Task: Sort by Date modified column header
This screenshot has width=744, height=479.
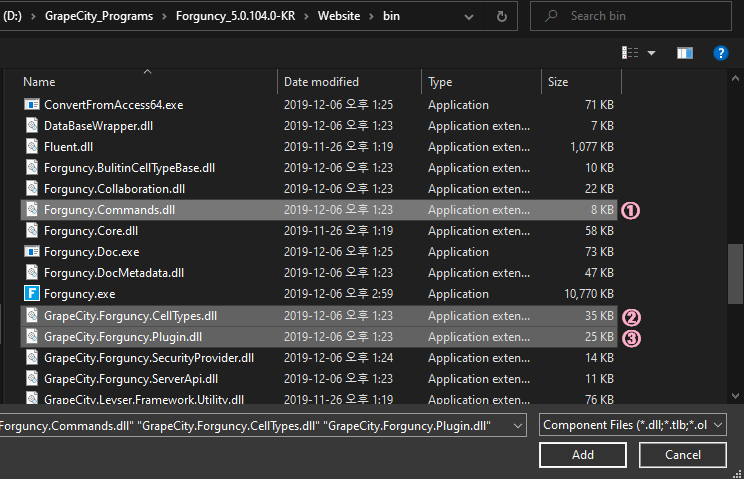Action: 321,82
